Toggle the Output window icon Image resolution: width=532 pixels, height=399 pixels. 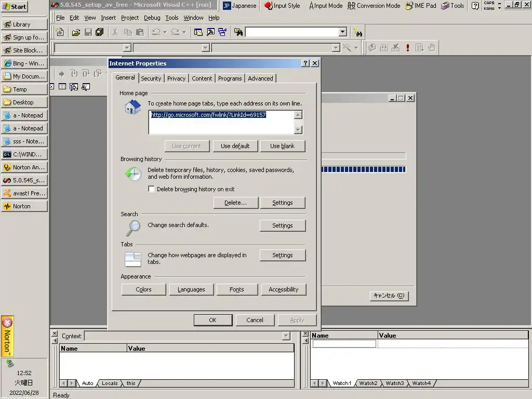click(x=210, y=32)
